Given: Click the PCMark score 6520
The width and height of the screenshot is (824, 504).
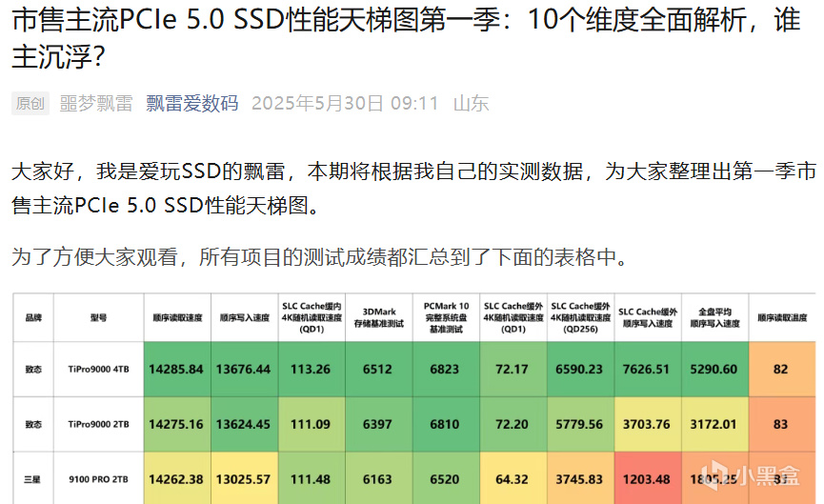Looking at the screenshot, I should [445, 479].
